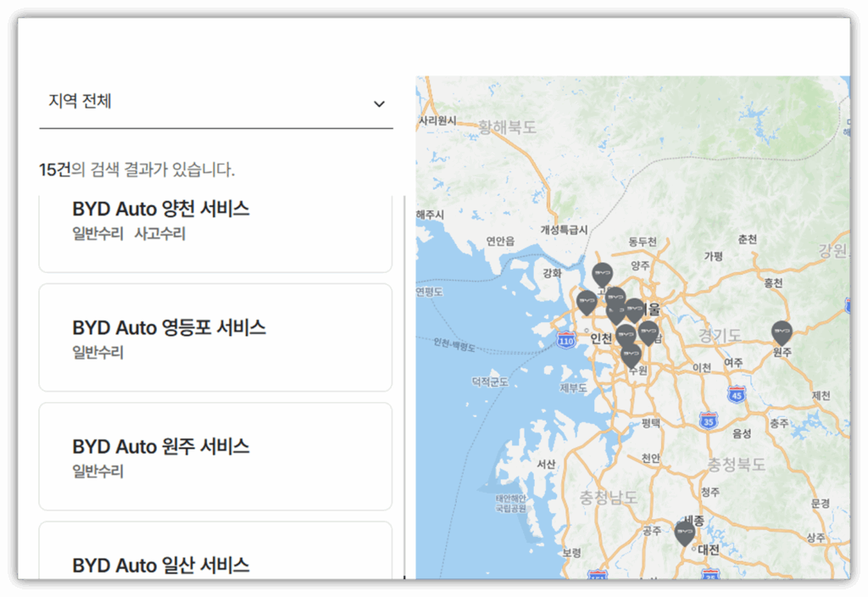Click the 일반수리 tag under 양천 서비스

click(x=97, y=233)
